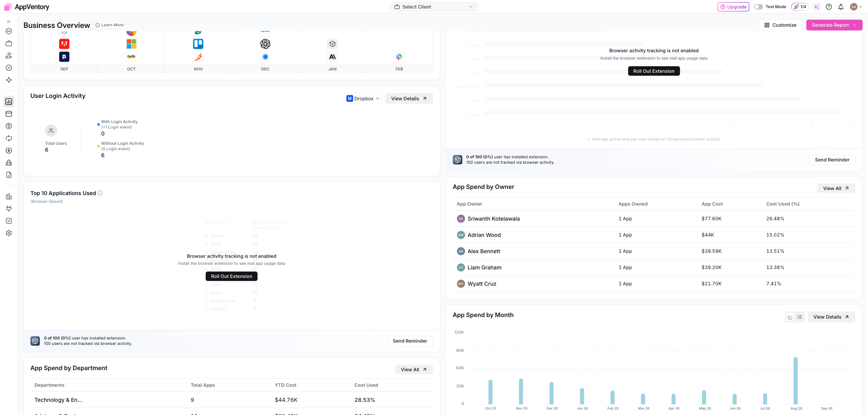Select Alex Bennett owner row
868x415 pixels.
654,251
